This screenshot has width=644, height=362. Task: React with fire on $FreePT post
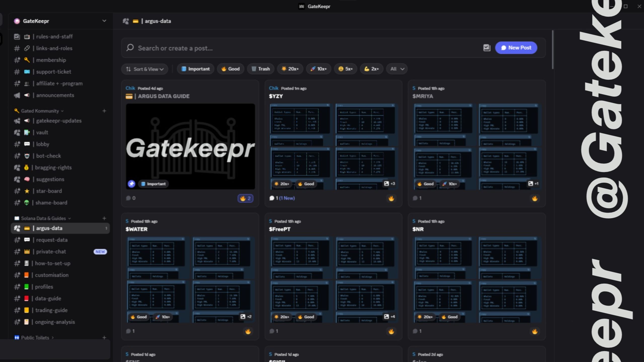391,331
